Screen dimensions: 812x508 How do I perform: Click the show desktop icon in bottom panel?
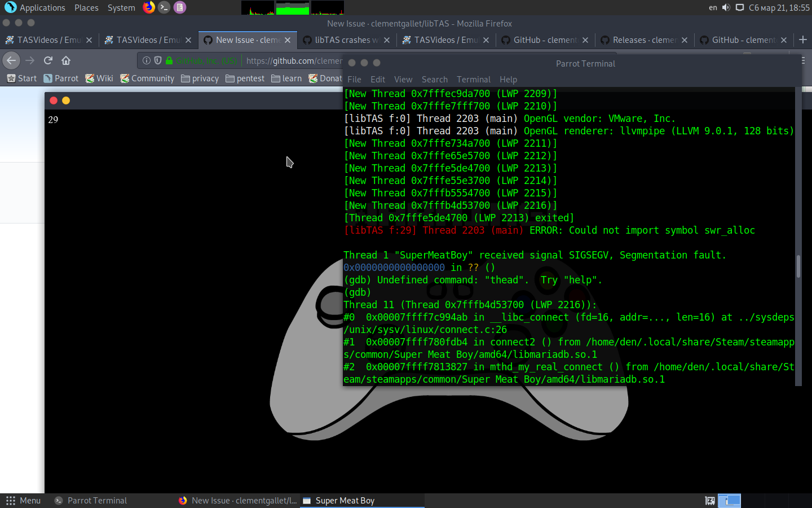pos(710,501)
